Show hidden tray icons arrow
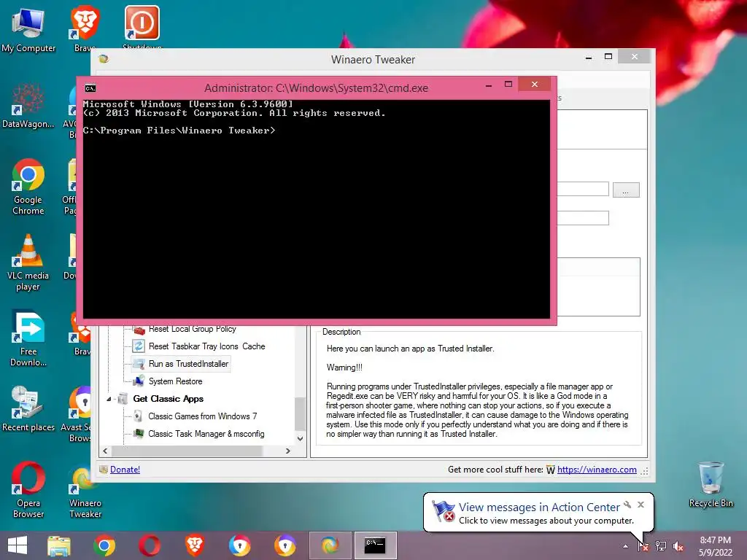747x560 pixels. 625,546
